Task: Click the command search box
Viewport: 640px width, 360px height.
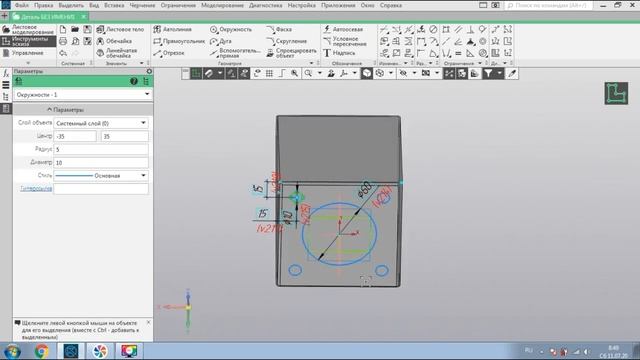Action: click(549, 5)
